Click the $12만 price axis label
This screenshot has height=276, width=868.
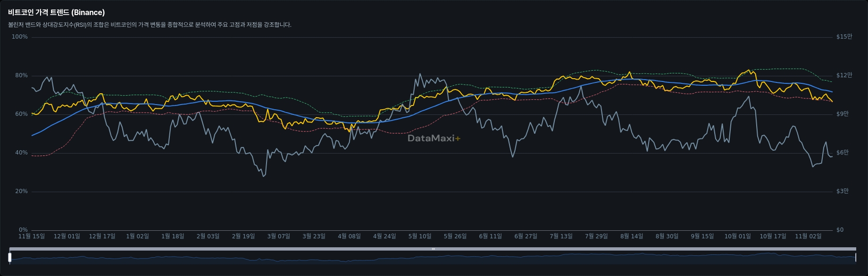844,75
